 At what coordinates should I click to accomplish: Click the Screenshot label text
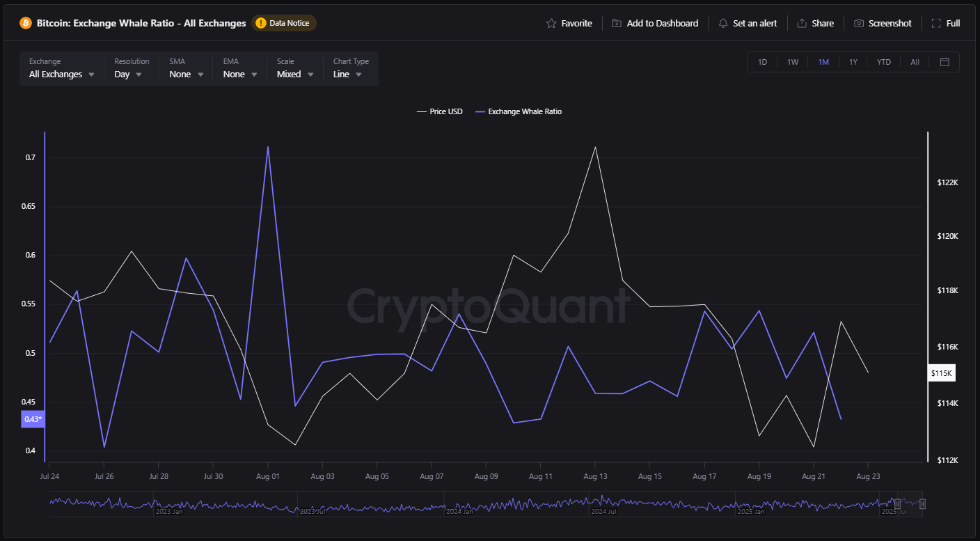[x=890, y=23]
